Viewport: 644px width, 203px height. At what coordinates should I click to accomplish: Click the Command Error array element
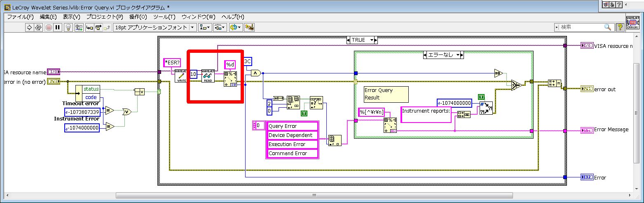pos(293,153)
